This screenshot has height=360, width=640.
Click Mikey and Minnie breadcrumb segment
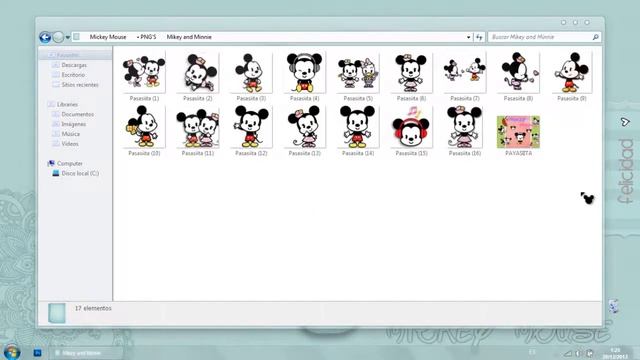point(189,37)
